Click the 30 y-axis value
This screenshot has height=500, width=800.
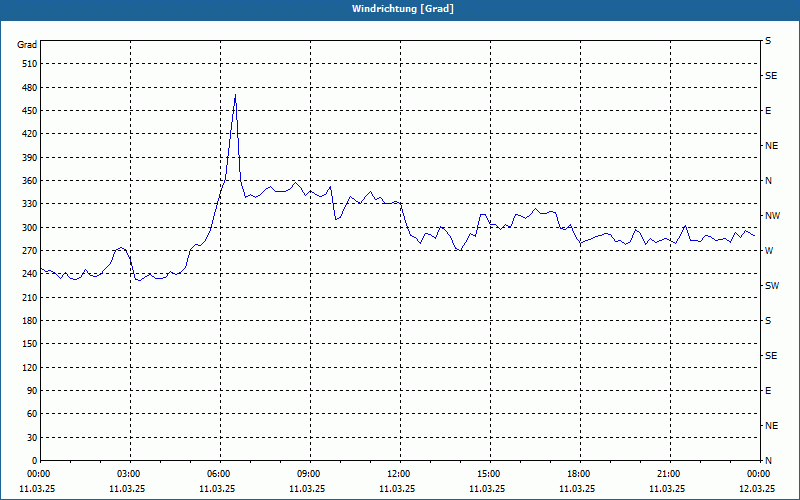pyautogui.click(x=32, y=438)
